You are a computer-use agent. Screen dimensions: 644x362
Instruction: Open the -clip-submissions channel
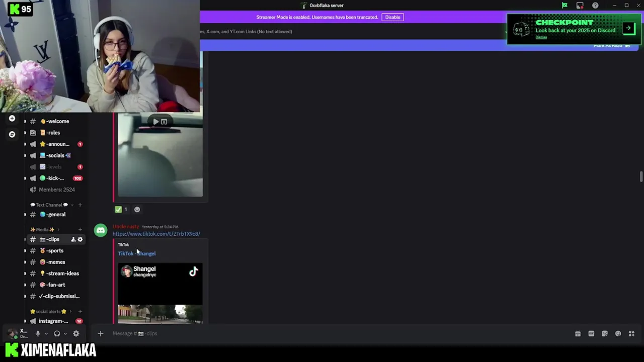pos(54,296)
